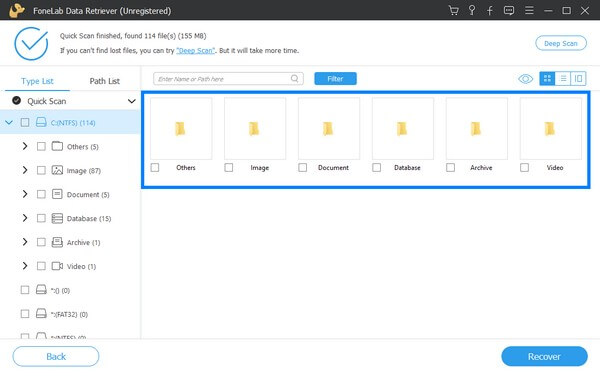This screenshot has height=378, width=600.
Task: Collapse the Quick Scan section chevron
Action: coord(132,101)
